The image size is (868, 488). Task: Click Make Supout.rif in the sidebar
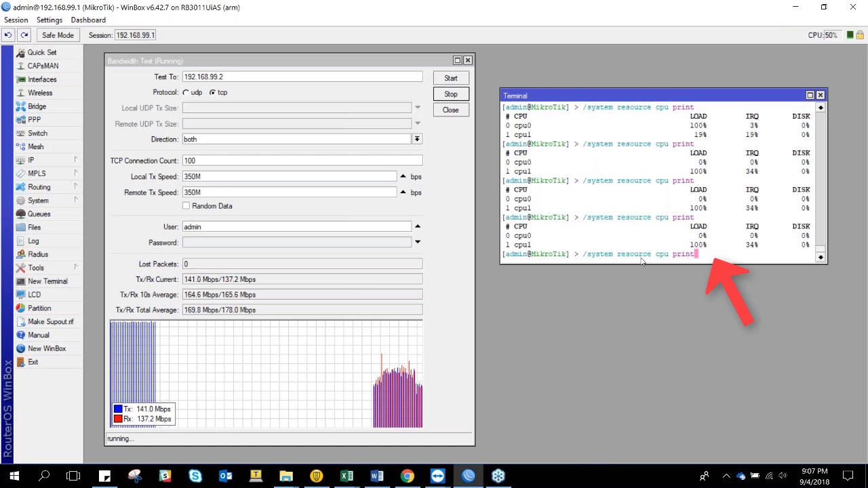coord(50,321)
